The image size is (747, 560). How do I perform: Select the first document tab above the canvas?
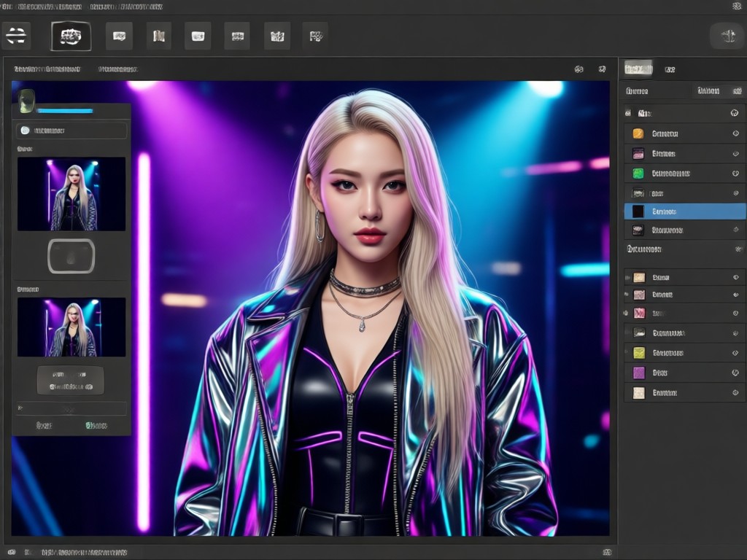coord(47,69)
